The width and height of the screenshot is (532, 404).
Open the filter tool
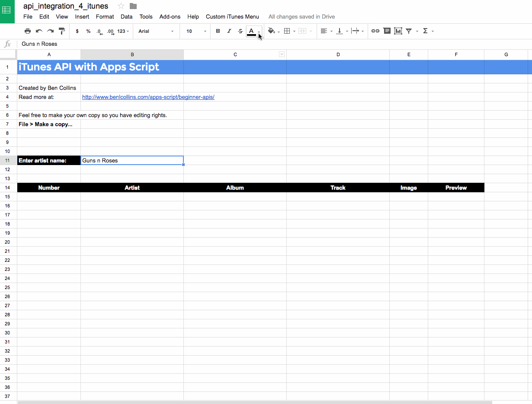[408, 31]
